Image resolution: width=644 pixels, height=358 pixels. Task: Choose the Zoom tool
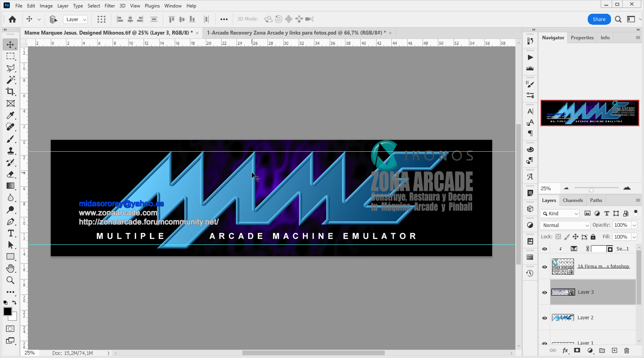pyautogui.click(x=10, y=280)
